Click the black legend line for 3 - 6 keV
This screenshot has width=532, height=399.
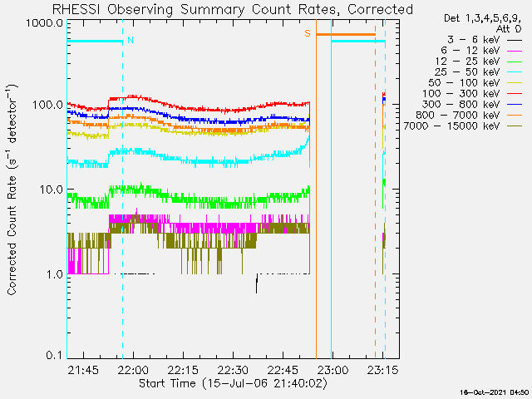click(x=515, y=41)
